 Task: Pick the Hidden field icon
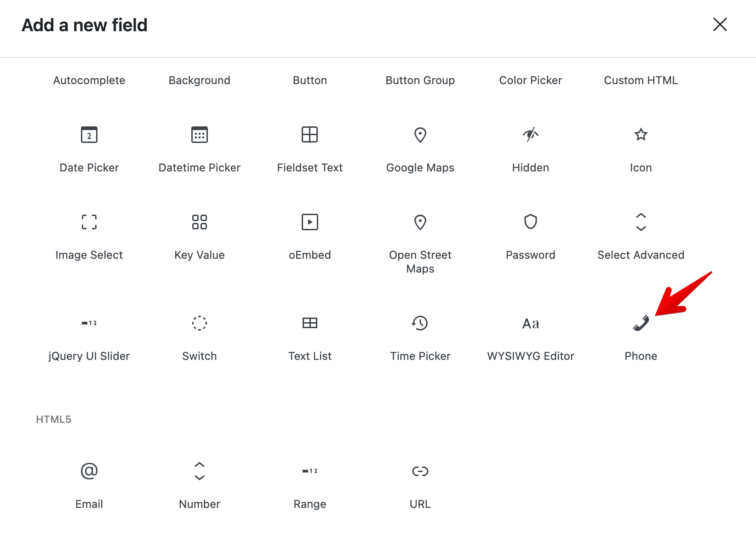point(530,135)
